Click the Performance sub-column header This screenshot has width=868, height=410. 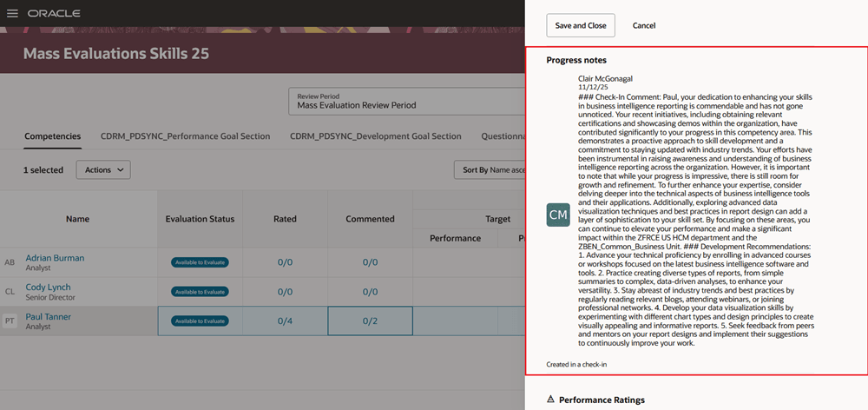tap(455, 238)
